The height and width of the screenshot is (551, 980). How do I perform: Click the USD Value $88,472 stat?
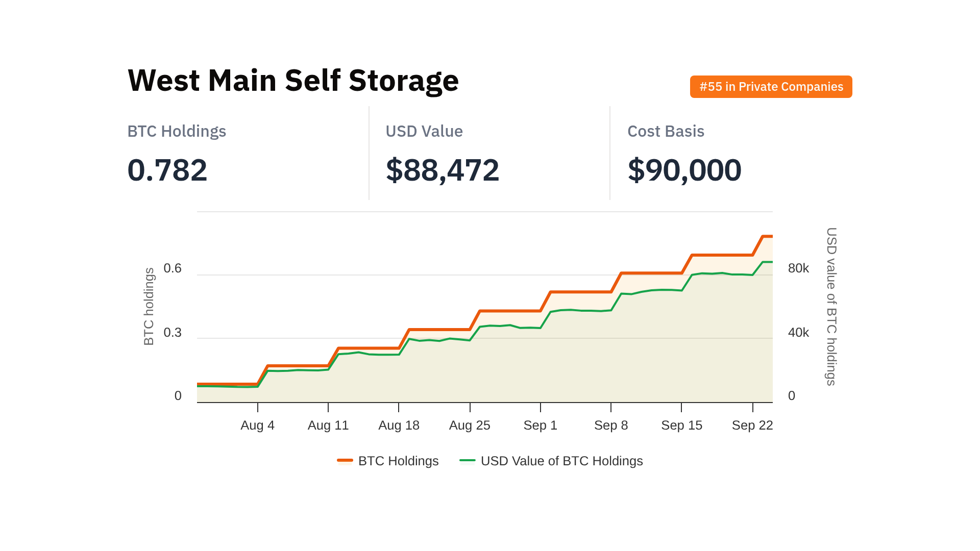(x=442, y=170)
